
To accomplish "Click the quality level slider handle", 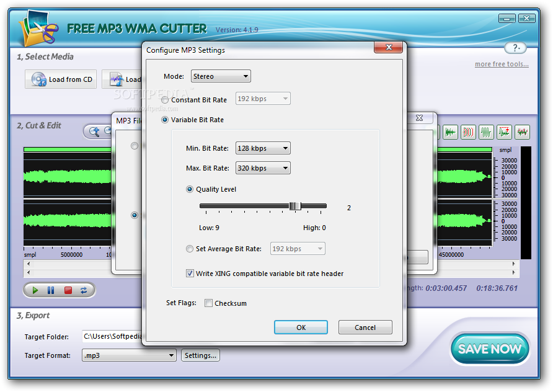I will 295,206.
